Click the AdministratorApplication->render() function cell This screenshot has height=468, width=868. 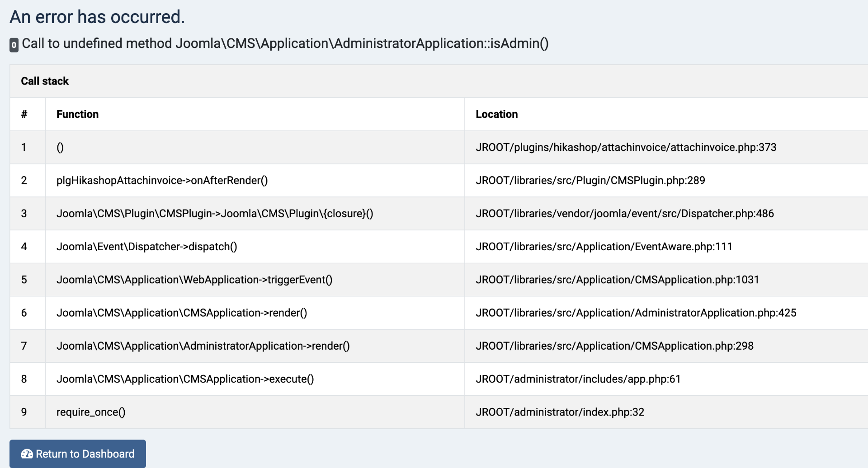[203, 346]
